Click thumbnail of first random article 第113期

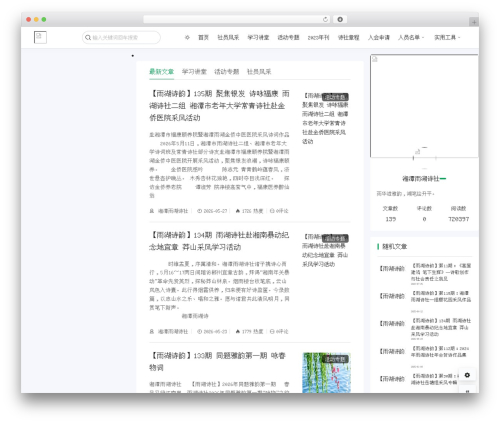coord(392,269)
